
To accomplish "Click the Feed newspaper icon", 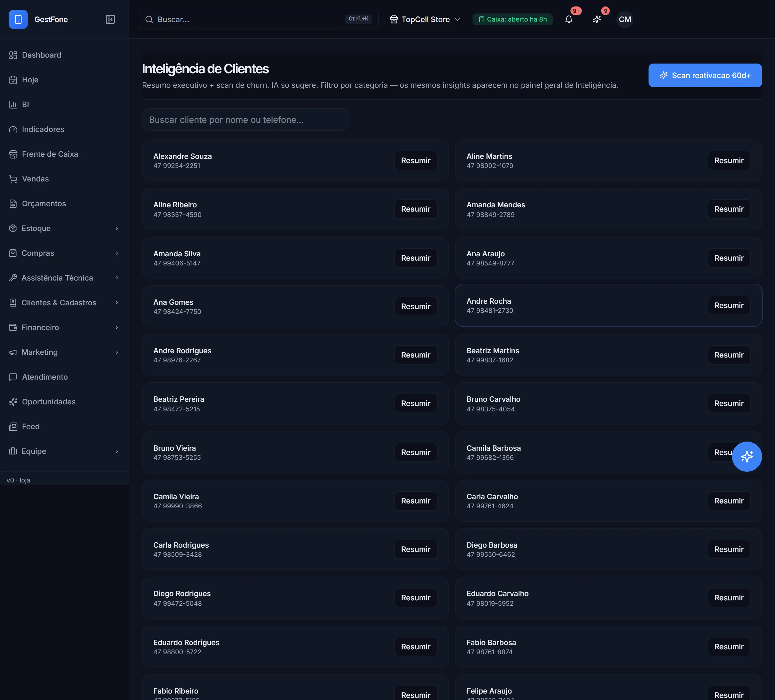I will (x=13, y=426).
